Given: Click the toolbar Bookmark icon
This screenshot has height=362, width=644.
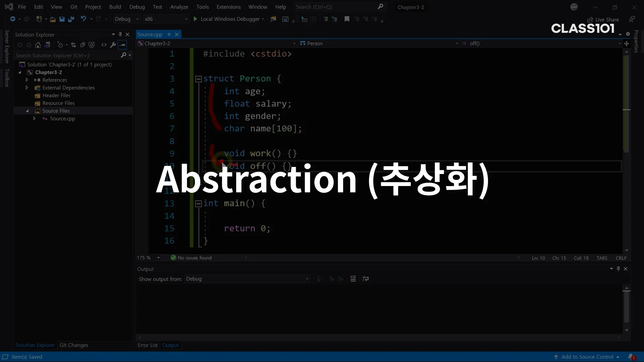Looking at the screenshot, I should [x=347, y=19].
